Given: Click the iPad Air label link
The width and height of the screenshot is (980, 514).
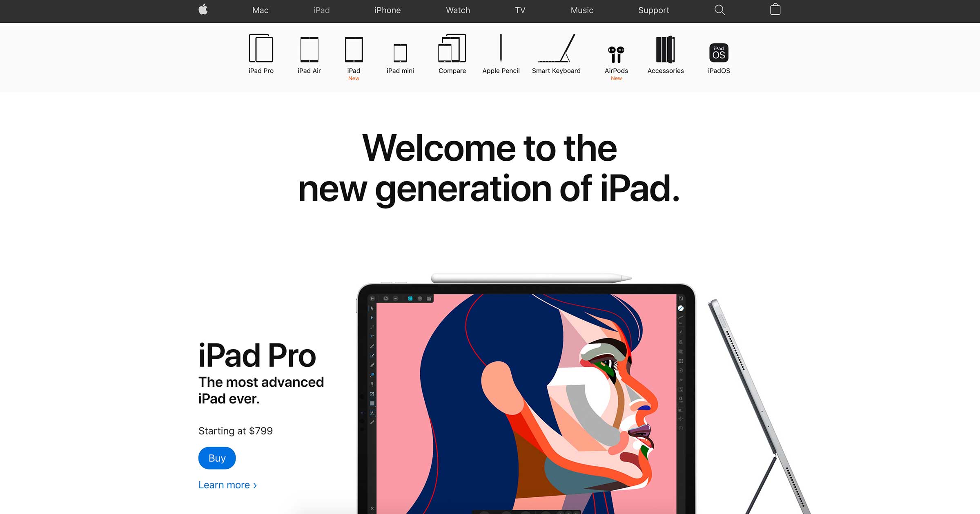Looking at the screenshot, I should click(x=309, y=71).
